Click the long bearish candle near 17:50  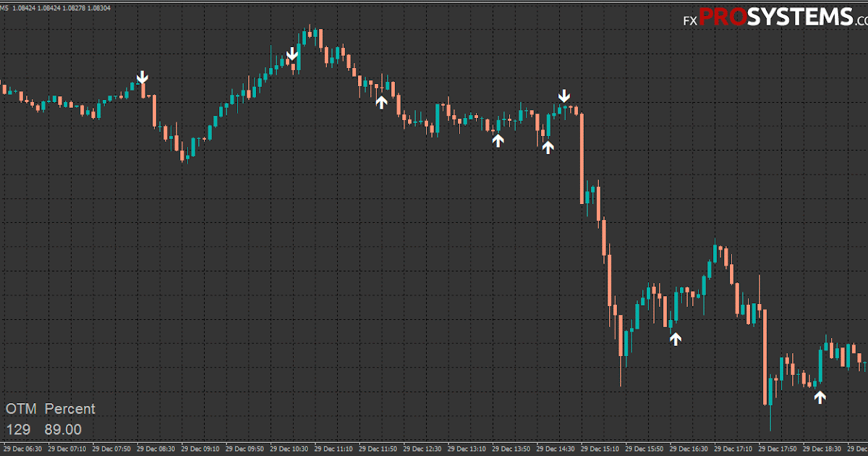tap(765, 358)
